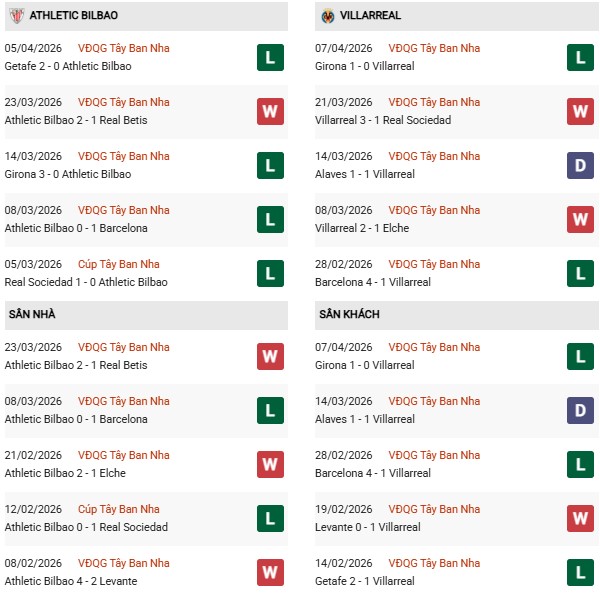Click L badge beside Getafe 2-1 Villarreal
The image size is (600, 595).
click(x=580, y=572)
